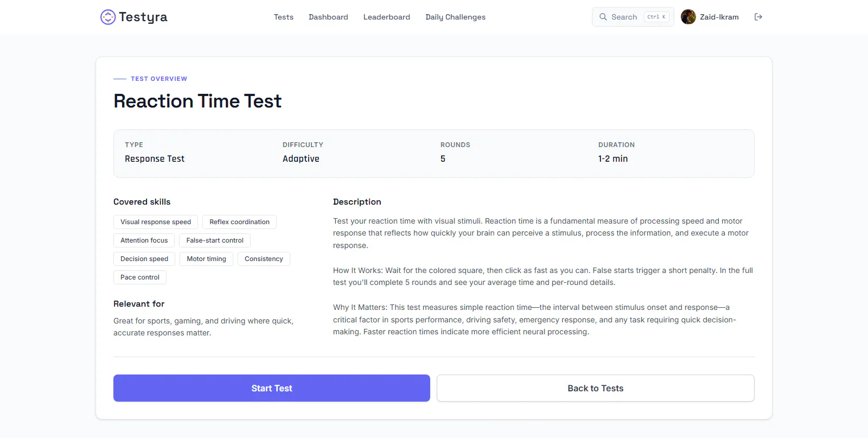Image resolution: width=868 pixels, height=438 pixels.
Task: Click the Motor timing skill tag
Action: [207, 259]
